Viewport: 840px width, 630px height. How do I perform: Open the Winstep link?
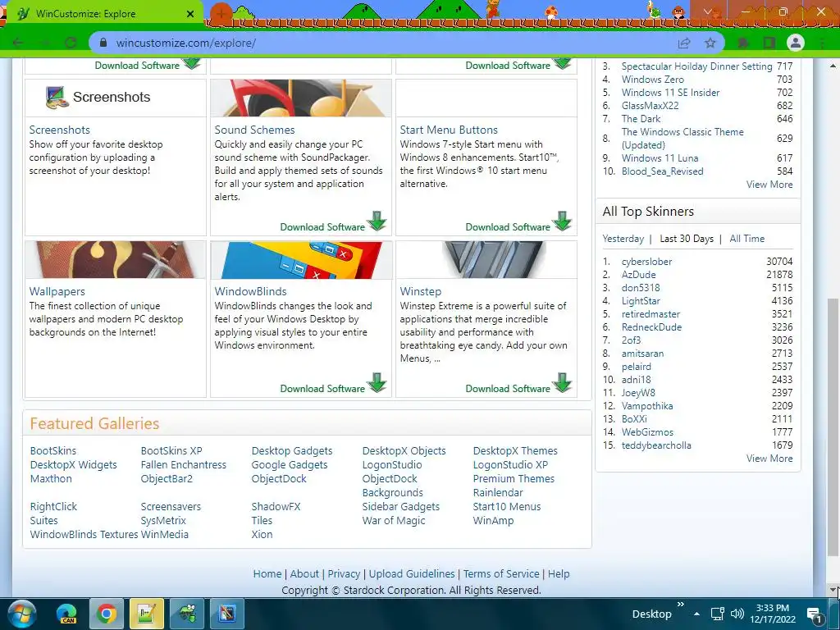coord(421,292)
